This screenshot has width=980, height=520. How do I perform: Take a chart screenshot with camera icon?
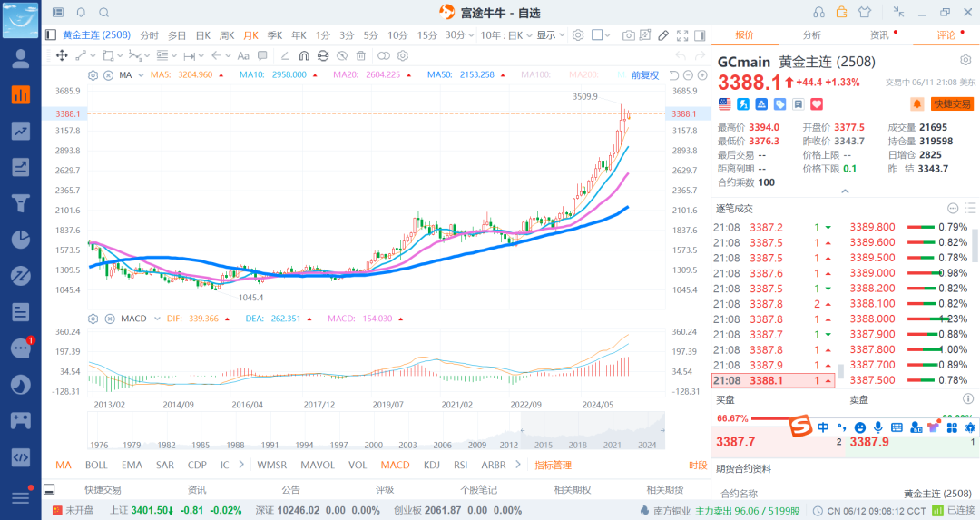[628, 35]
